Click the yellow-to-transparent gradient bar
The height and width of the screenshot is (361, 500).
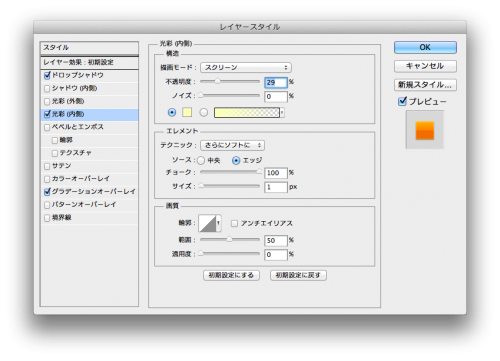tap(247, 113)
